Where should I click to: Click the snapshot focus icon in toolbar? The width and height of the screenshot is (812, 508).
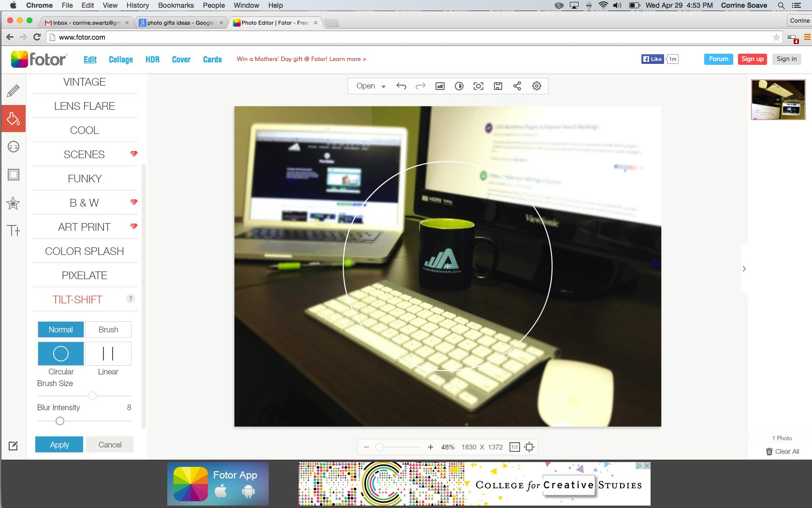click(x=478, y=86)
